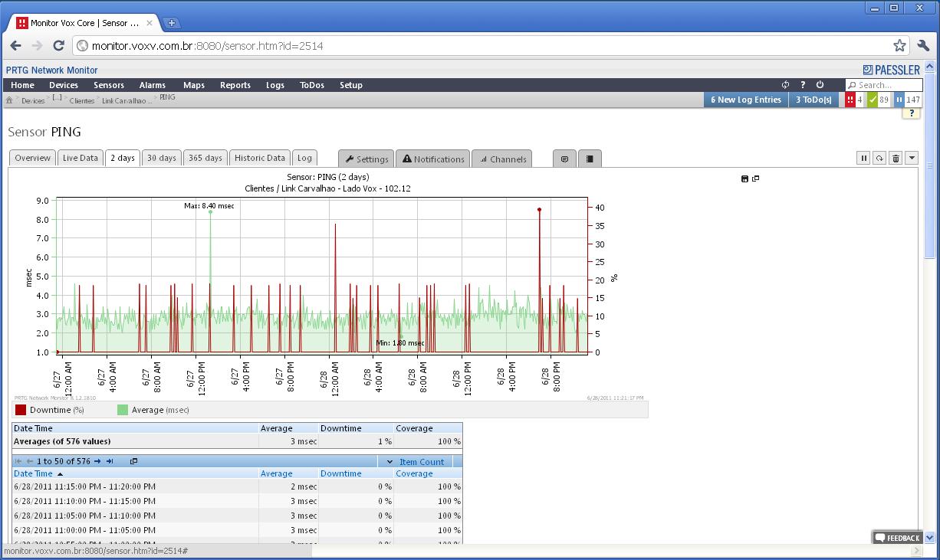
Task: Bookmark this page with the star icon
Action: tap(899, 46)
